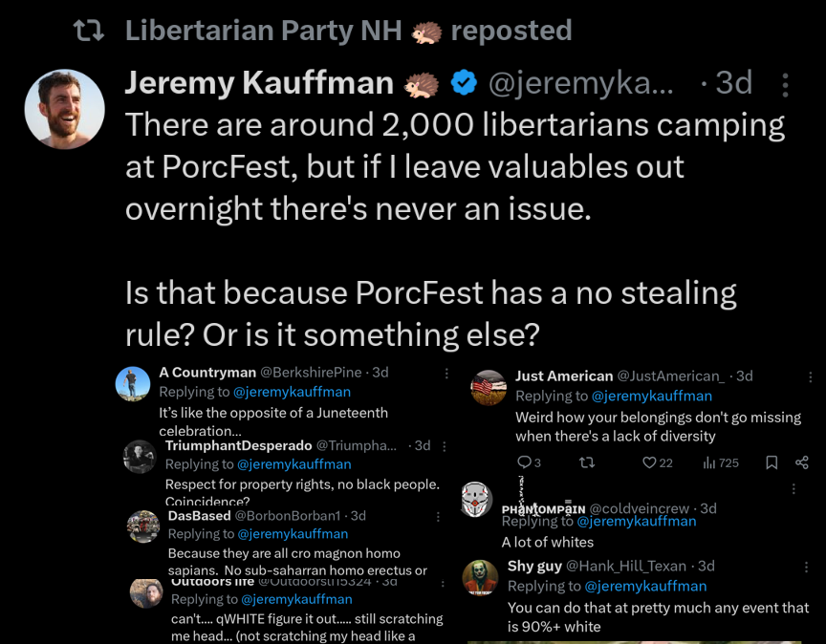Bookmark Just American's reply
This screenshot has height=644, width=826.
point(772,462)
